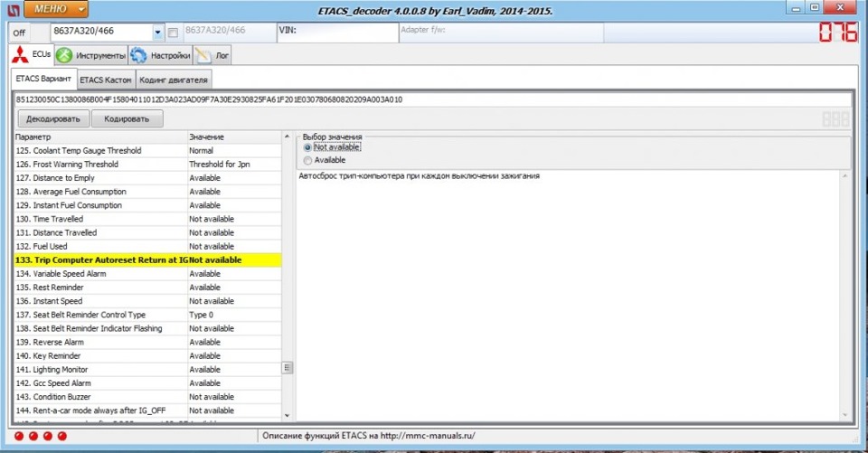
Task: Click the Декодировать button
Action: [53, 118]
